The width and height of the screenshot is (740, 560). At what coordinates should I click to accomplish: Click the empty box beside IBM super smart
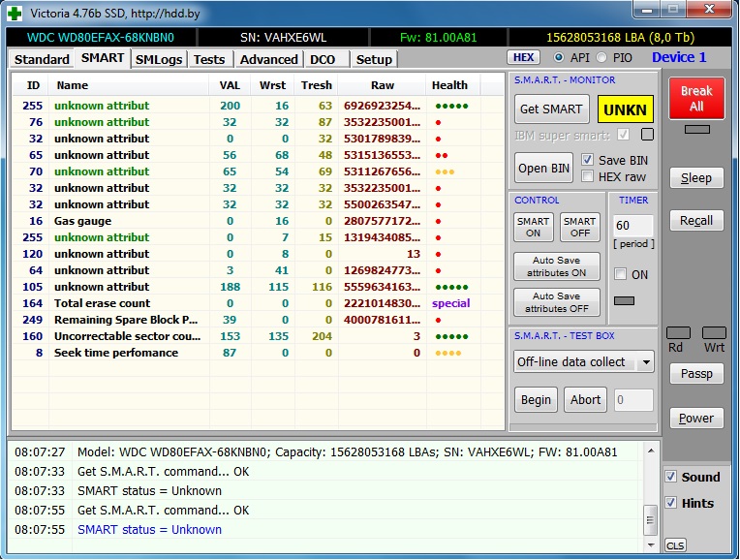tap(647, 135)
